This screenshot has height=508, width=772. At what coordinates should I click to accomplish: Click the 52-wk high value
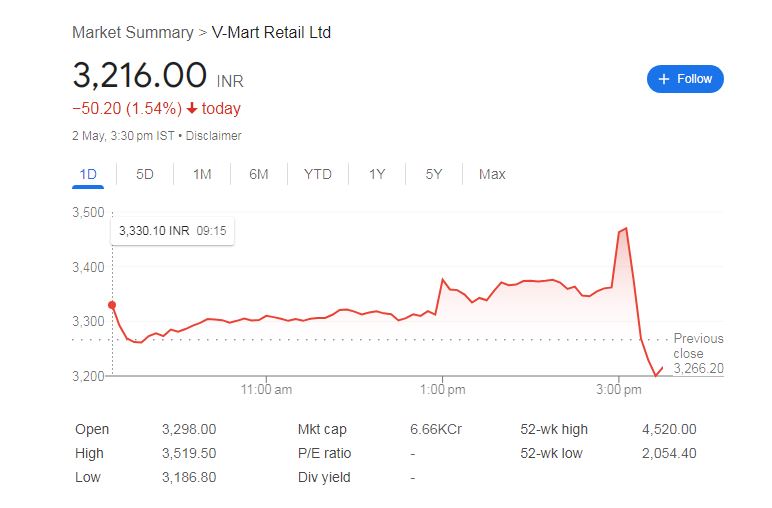669,429
